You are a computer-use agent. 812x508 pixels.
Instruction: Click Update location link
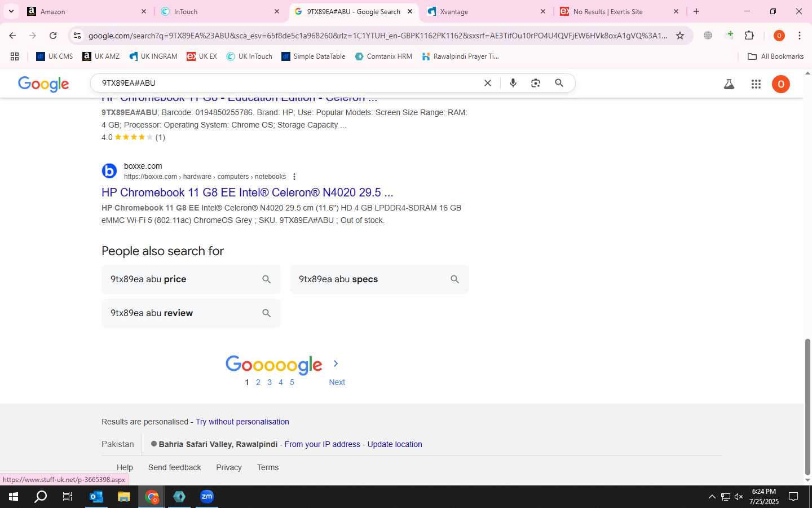pyautogui.click(x=395, y=444)
